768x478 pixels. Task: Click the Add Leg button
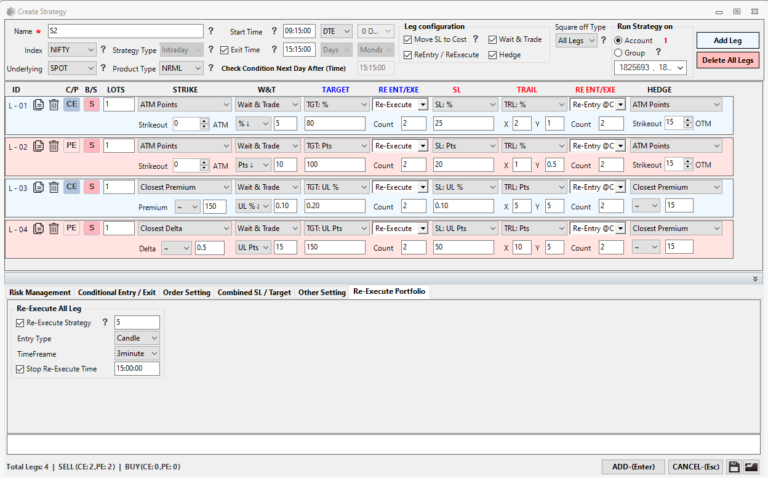726,40
